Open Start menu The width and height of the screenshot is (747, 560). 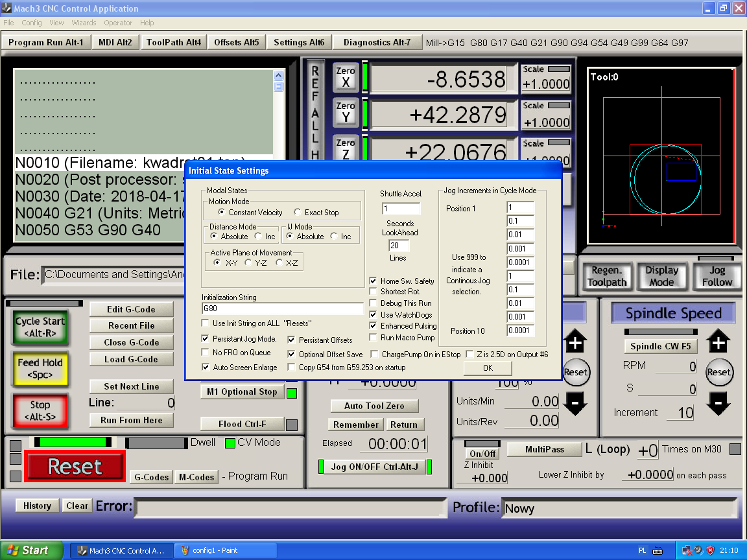coord(31,550)
